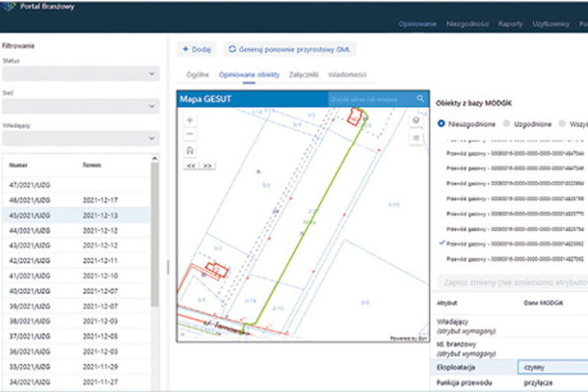Open the map layers icon

(x=416, y=120)
